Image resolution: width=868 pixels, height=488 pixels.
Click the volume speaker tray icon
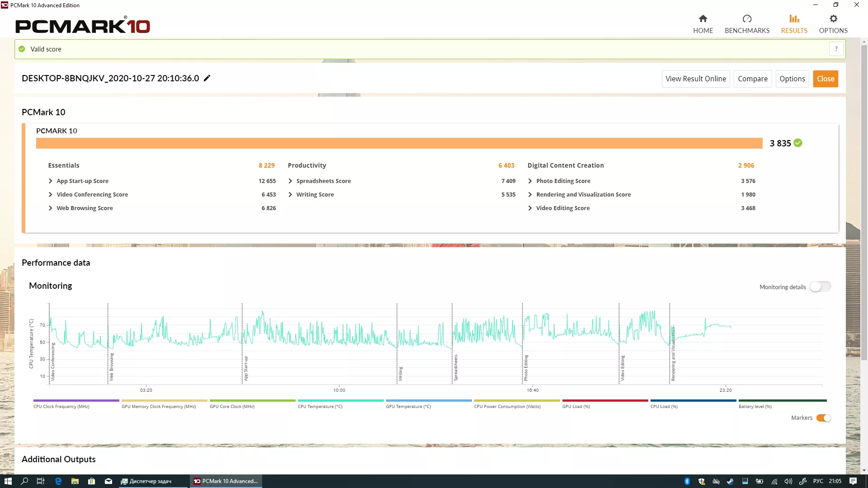click(788, 481)
